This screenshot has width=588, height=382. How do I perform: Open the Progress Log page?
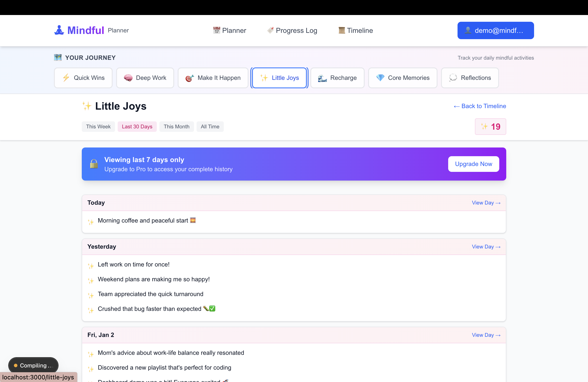(292, 30)
